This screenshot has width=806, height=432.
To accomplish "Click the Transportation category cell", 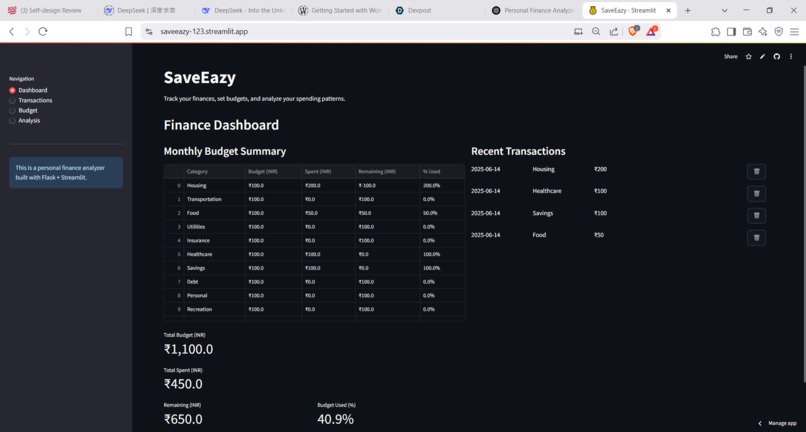I will (214, 199).
